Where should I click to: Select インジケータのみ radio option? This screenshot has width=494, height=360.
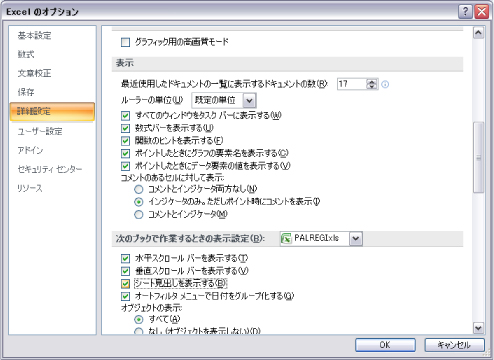pos(139,202)
